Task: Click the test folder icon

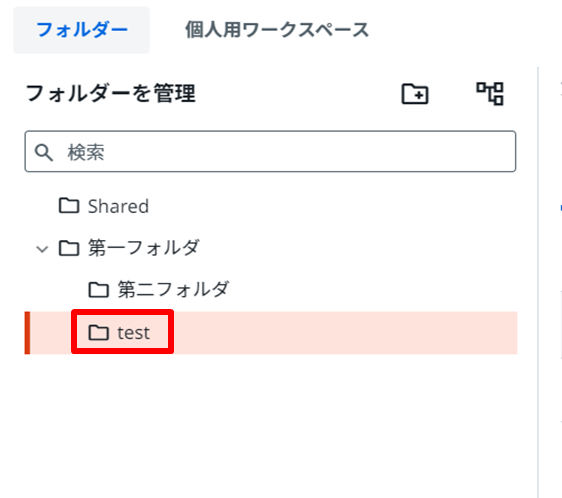Action: [x=99, y=333]
